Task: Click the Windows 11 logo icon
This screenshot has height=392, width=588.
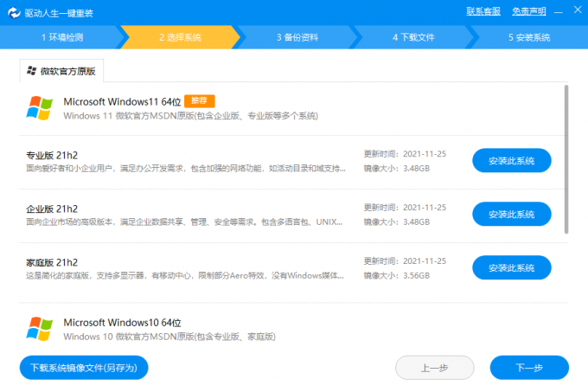Action: (x=40, y=108)
